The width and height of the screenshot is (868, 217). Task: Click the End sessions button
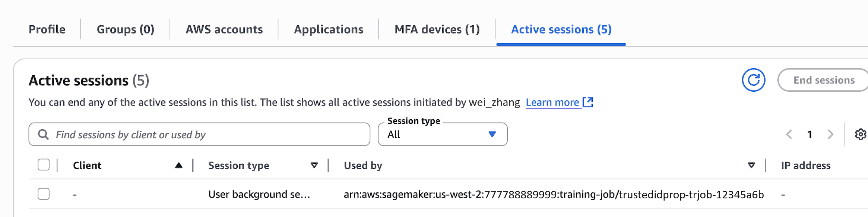824,80
